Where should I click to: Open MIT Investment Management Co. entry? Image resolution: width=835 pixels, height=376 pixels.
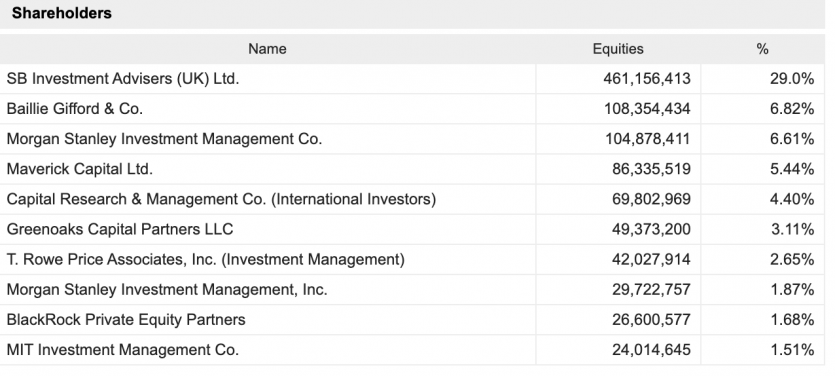(123, 350)
